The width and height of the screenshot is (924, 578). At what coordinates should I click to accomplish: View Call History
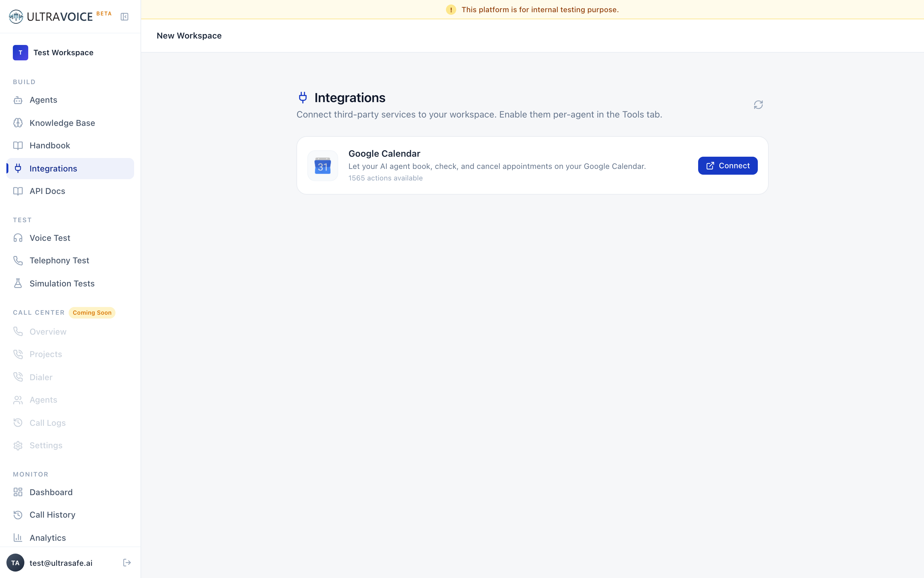coord(70,515)
